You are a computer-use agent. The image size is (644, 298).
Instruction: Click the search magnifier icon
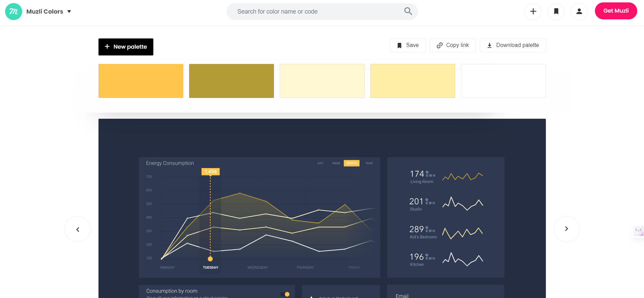(408, 11)
